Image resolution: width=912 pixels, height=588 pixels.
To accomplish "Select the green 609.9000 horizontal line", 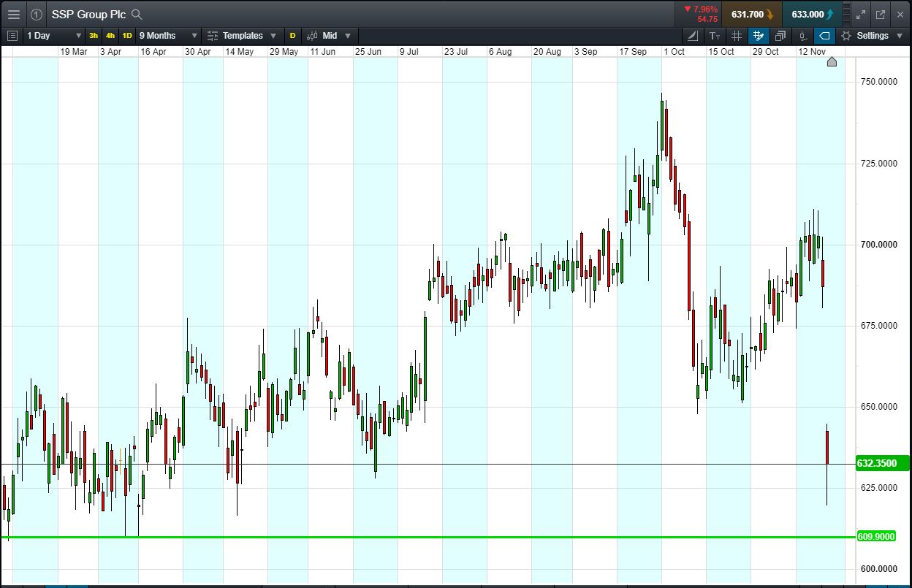I will click(x=438, y=538).
